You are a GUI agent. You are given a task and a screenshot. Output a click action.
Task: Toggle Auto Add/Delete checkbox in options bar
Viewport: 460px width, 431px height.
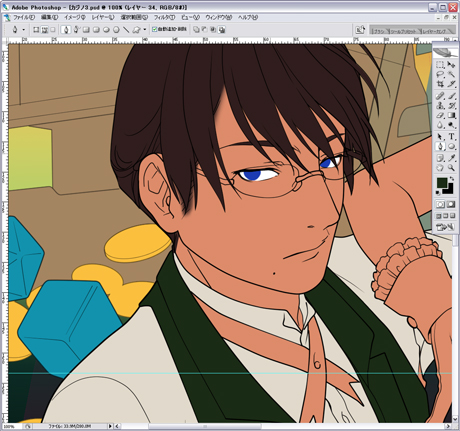[x=154, y=29]
